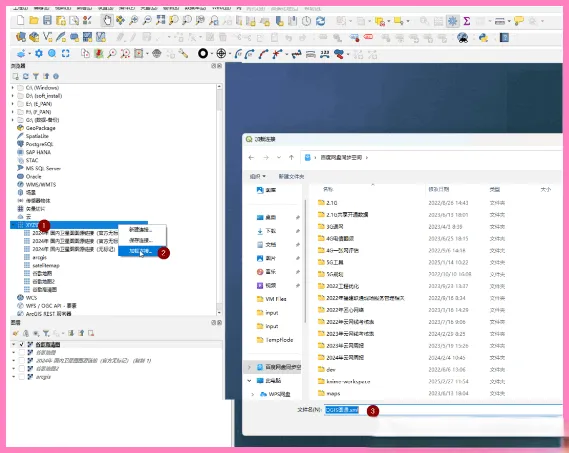Uncheck the first checked layer in Layers panel
The height and width of the screenshot is (453, 569).
[22, 344]
